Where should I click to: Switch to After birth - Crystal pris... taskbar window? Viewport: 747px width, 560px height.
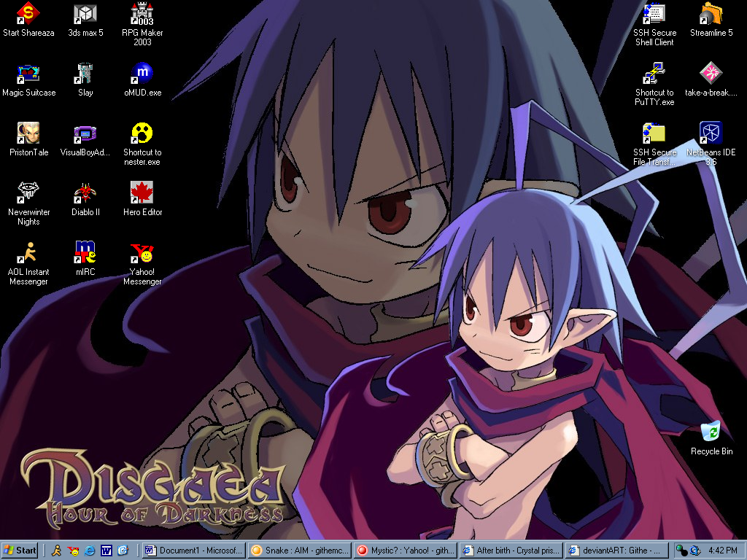(511, 551)
